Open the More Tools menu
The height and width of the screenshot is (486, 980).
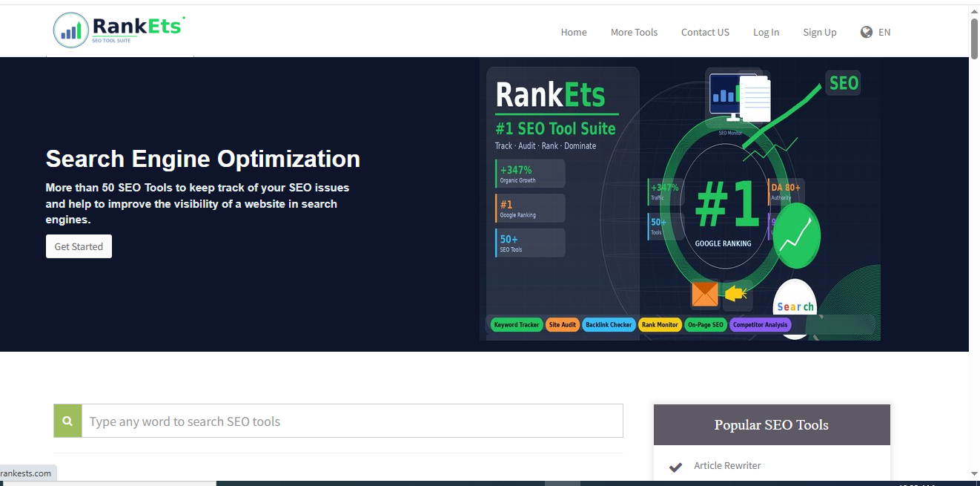(x=634, y=32)
